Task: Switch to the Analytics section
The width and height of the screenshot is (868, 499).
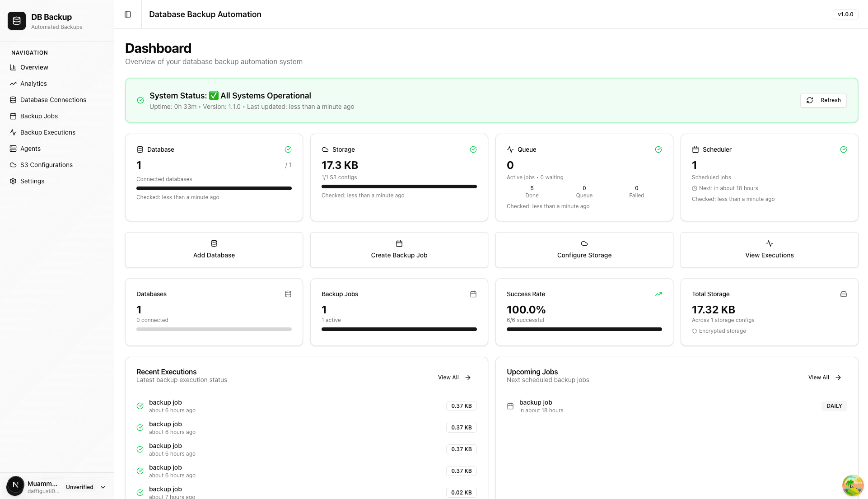Action: [33, 84]
